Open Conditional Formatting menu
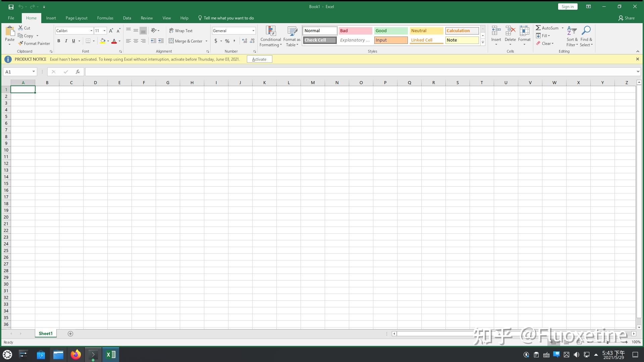The height and width of the screenshot is (362, 644). 271,36
